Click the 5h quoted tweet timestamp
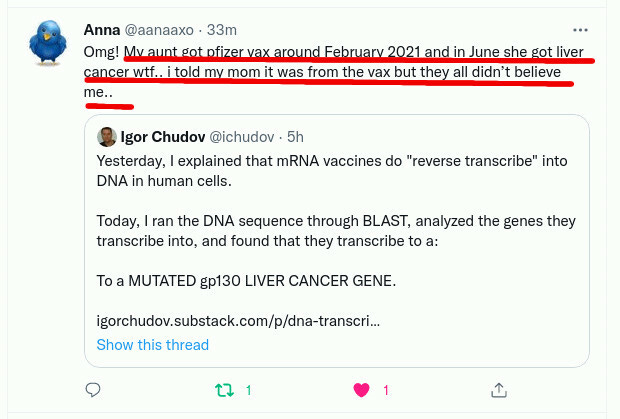 pyautogui.click(x=295, y=137)
